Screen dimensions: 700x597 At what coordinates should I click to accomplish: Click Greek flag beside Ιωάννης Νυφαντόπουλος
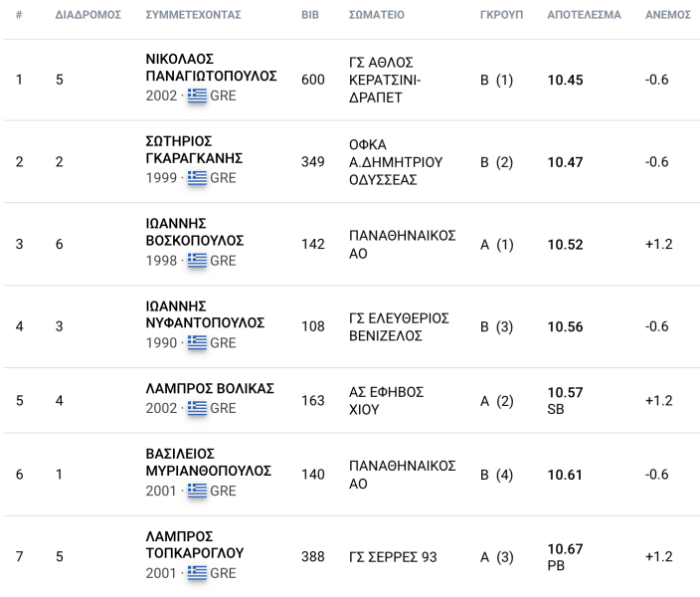[197, 342]
